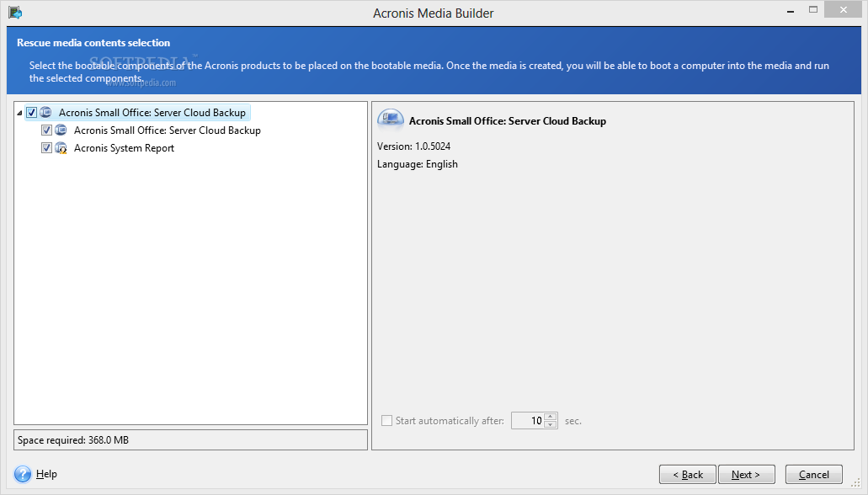Click the Acronis System Report icon
Screen dimensions: 868x495
click(x=61, y=148)
